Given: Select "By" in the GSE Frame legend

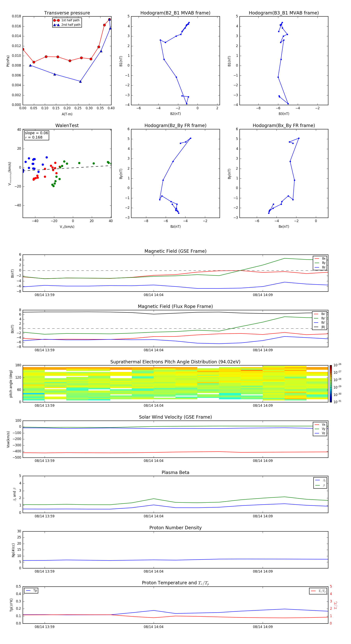Looking at the screenshot, I should pos(320,263).
